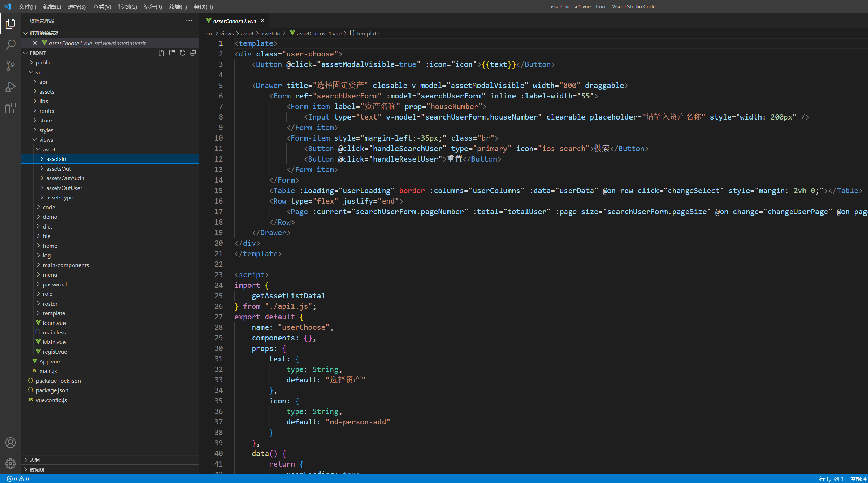Click the errors and warnings status indicator
The width and height of the screenshot is (868, 483).
pyautogui.click(x=18, y=479)
